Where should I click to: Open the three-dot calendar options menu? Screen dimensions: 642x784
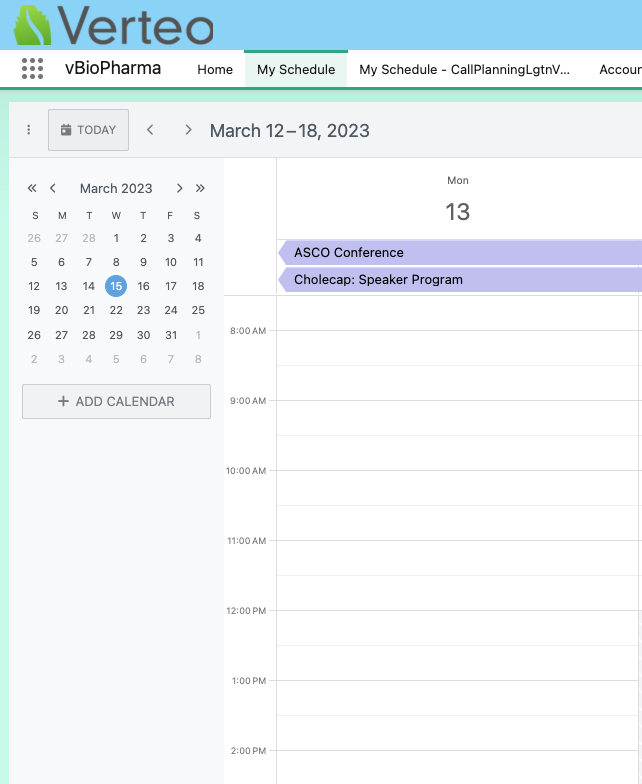point(29,130)
